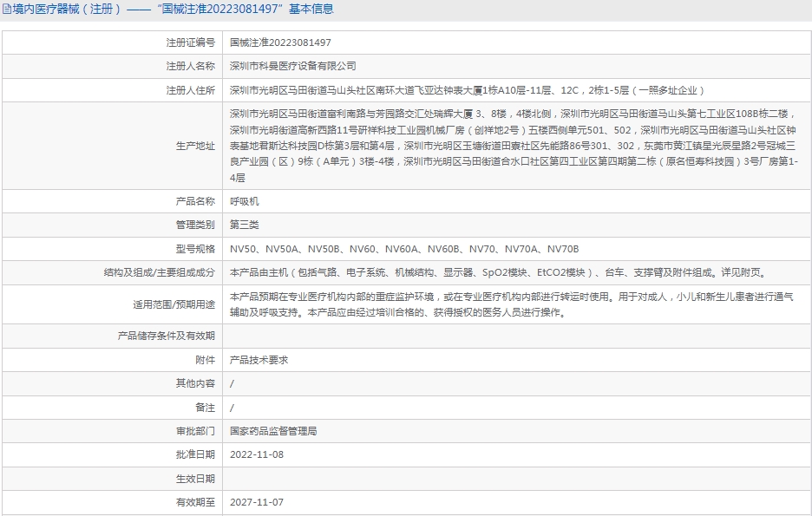
Task: Select the slash value in the 备注 row
Action: pyautogui.click(x=232, y=408)
